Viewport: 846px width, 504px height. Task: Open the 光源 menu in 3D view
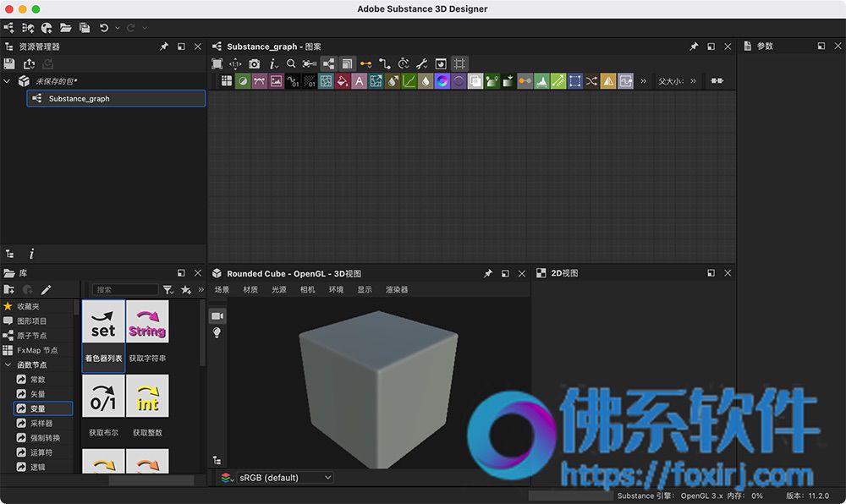pyautogui.click(x=279, y=289)
